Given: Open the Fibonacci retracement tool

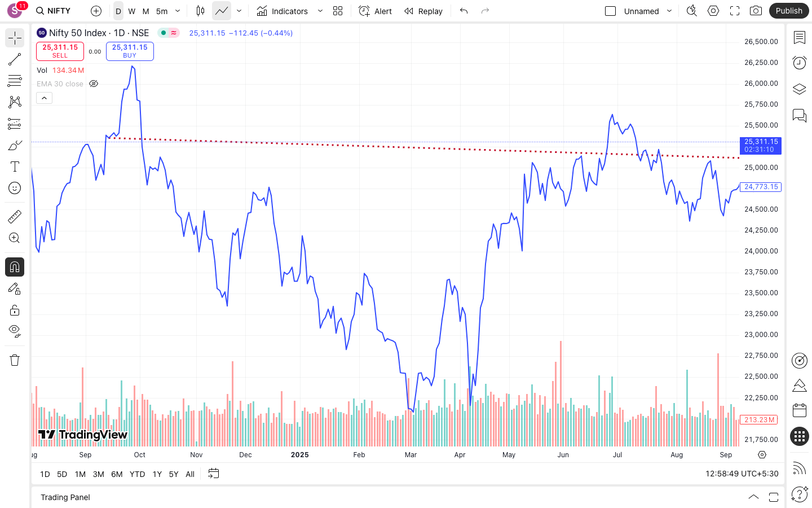Looking at the screenshot, I should pos(15,81).
